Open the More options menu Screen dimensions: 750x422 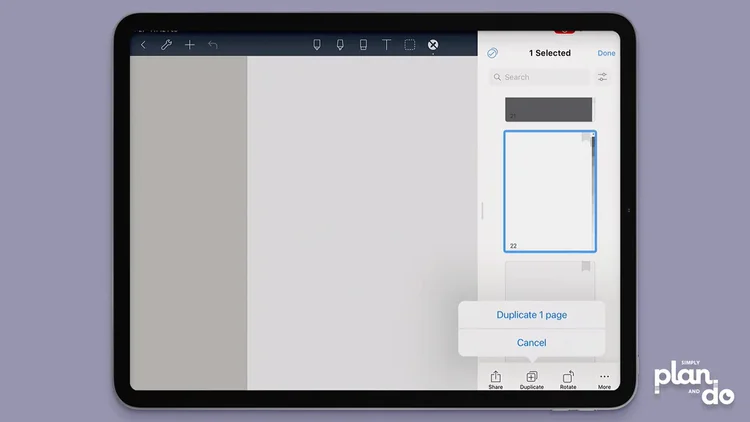click(x=604, y=380)
